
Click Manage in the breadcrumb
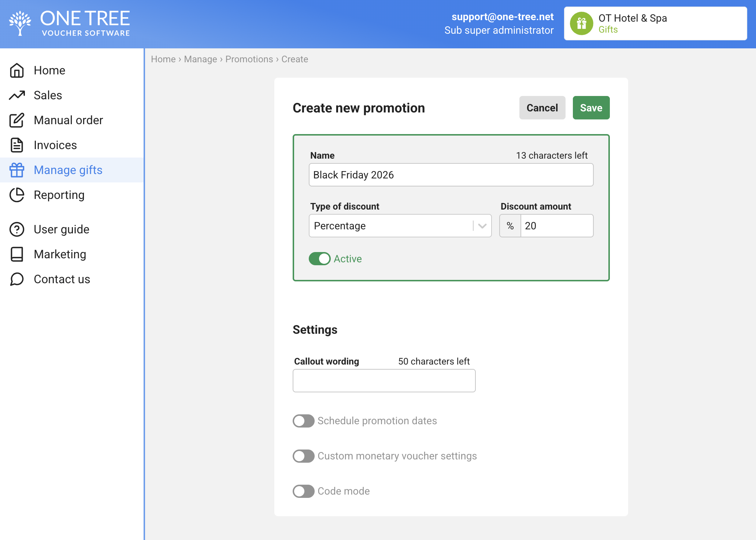pos(200,59)
